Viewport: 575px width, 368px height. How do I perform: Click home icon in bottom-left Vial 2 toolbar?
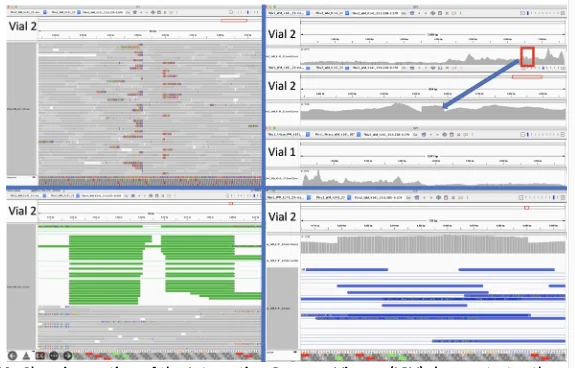tap(133, 195)
